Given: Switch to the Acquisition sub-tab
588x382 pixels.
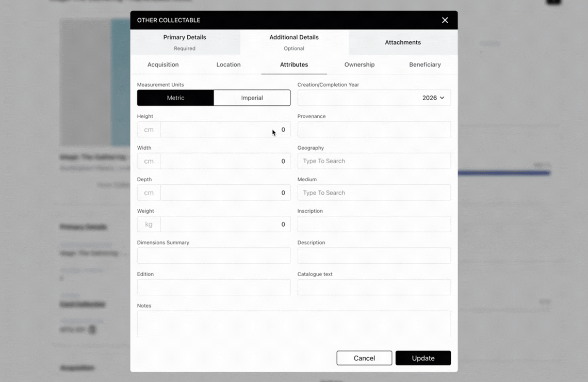Looking at the screenshot, I should click(163, 65).
